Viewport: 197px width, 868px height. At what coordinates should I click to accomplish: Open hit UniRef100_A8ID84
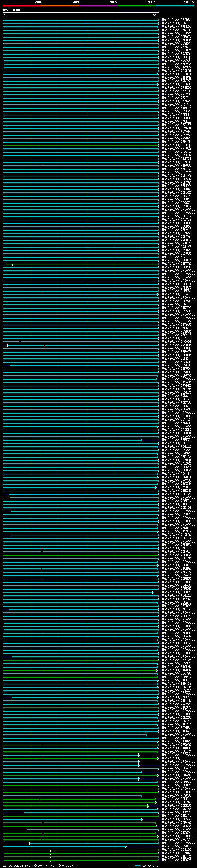177,20
